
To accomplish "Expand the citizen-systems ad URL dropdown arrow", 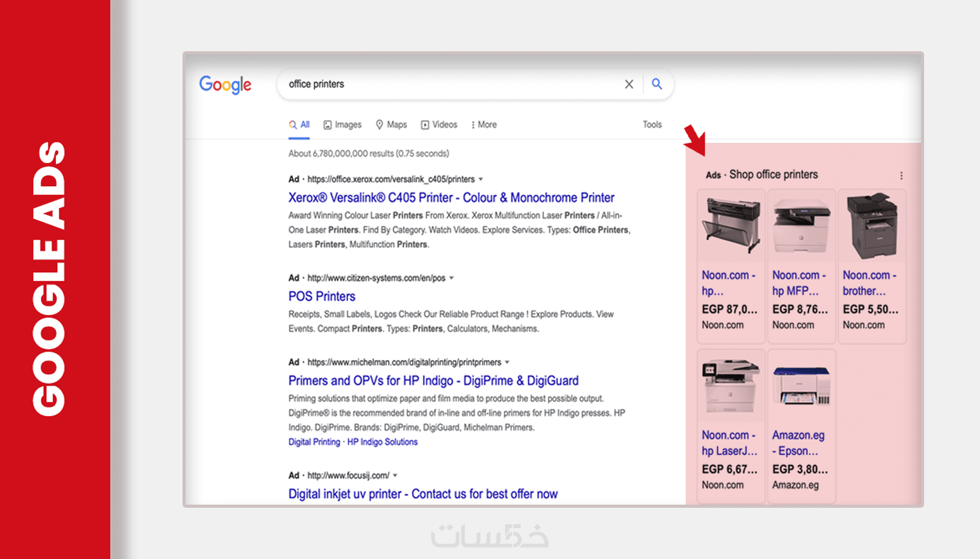I will (x=451, y=278).
